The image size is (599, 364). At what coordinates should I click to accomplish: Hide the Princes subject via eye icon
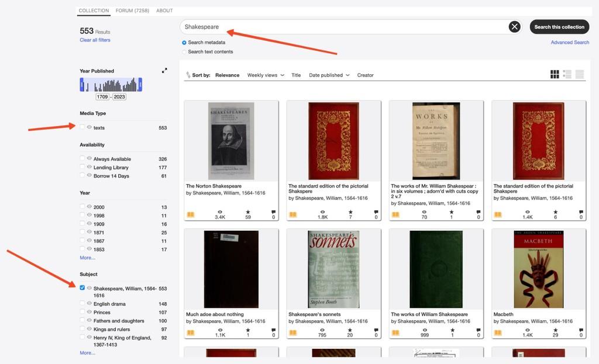(89, 312)
